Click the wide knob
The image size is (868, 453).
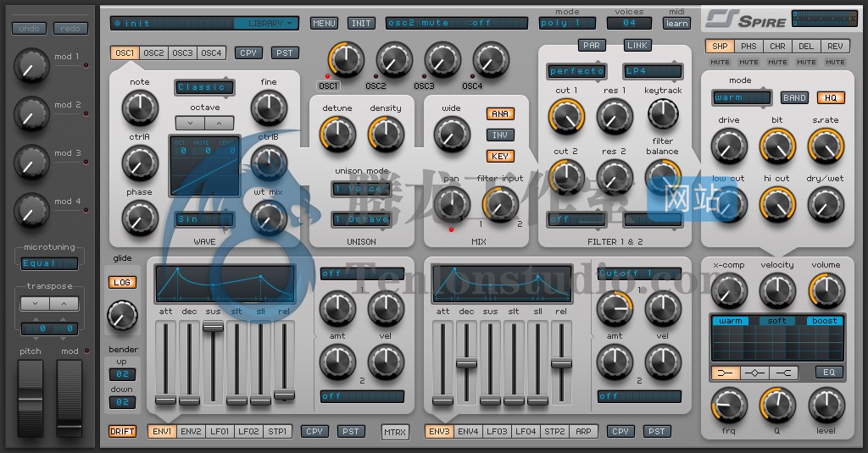coord(452,135)
